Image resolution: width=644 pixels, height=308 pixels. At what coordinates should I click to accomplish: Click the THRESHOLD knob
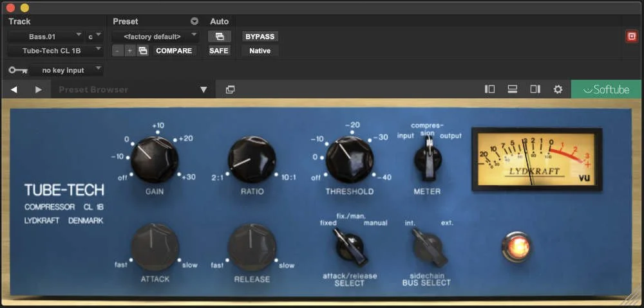click(350, 159)
